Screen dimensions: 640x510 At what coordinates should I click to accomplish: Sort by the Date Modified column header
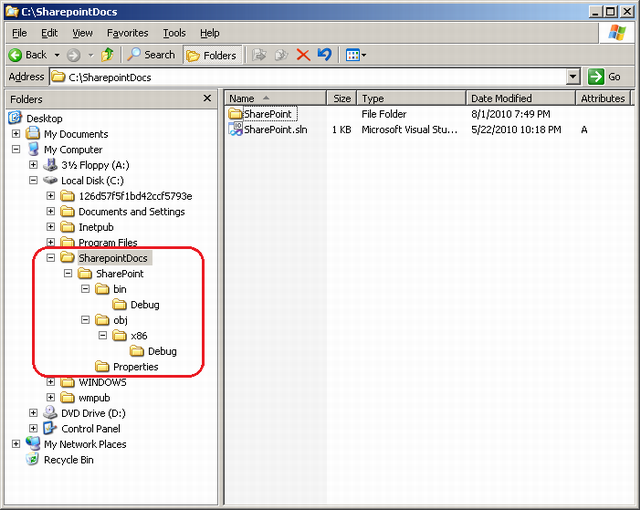(521, 98)
